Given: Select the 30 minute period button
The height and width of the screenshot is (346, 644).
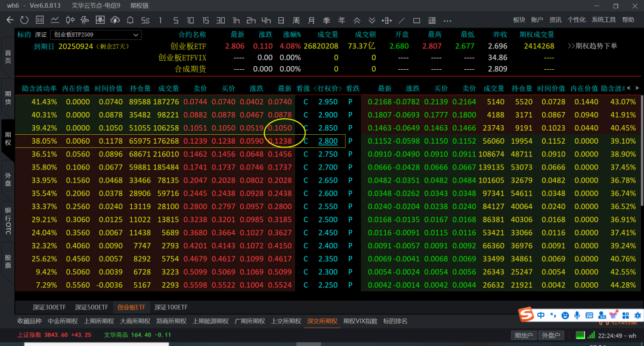Looking at the screenshot, I should pos(221,20).
